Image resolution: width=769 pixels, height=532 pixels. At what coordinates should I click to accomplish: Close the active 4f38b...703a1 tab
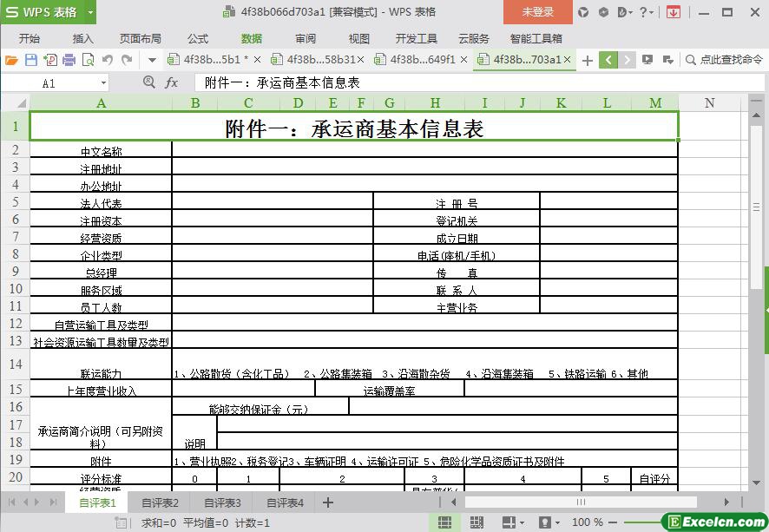tap(568, 59)
